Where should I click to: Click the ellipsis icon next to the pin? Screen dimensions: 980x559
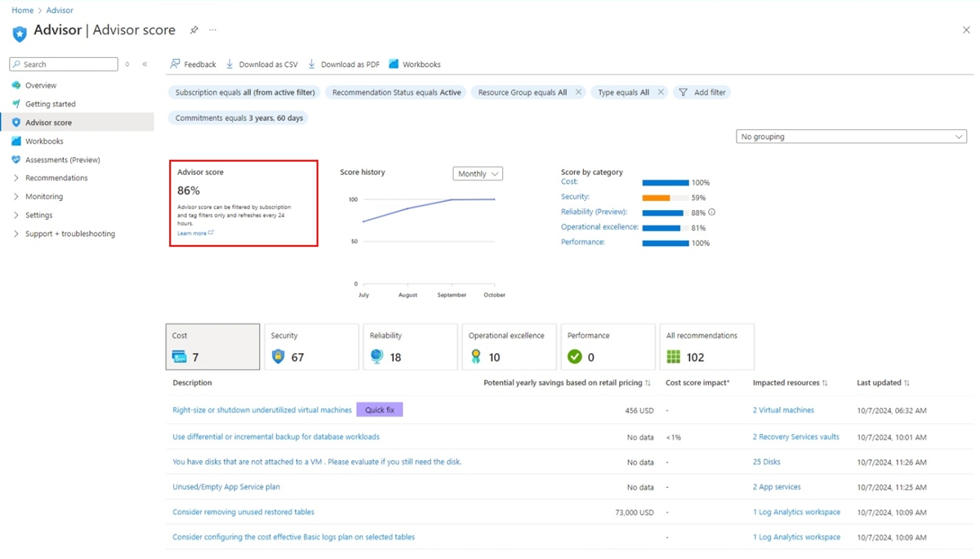click(212, 30)
